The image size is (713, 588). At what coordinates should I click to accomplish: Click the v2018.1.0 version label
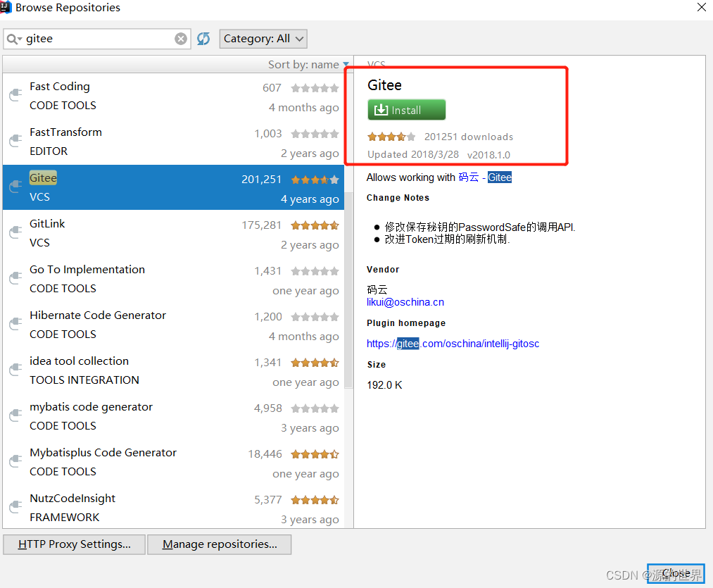488,155
